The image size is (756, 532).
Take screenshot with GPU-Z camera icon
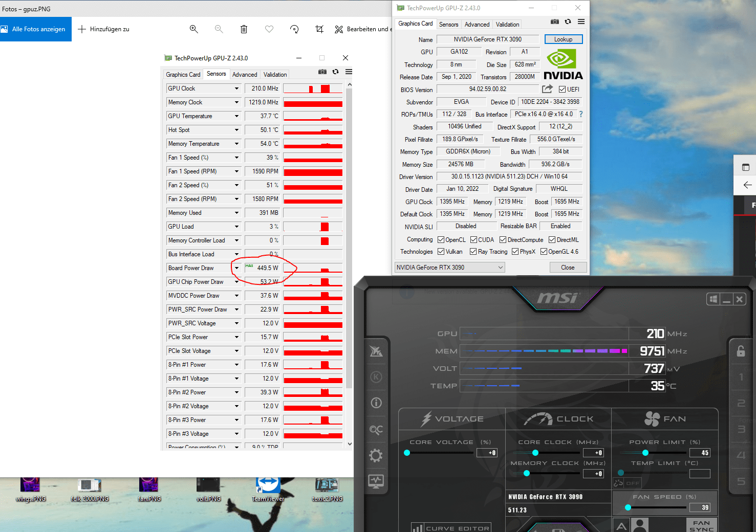click(x=554, y=21)
